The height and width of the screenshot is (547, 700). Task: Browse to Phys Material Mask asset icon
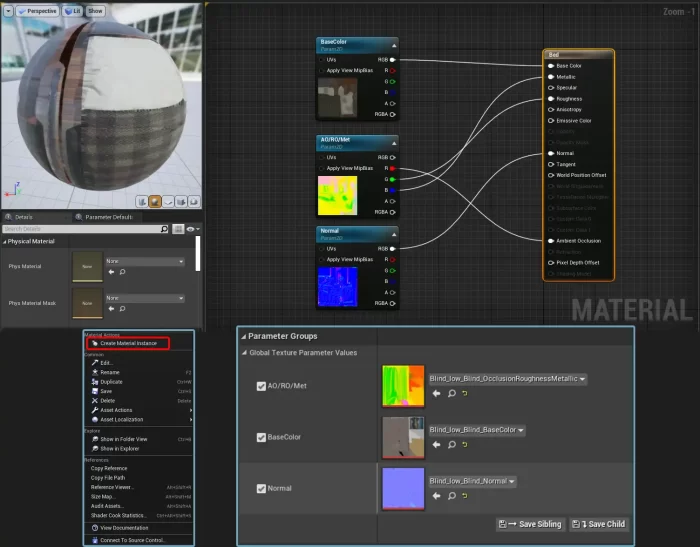tap(122, 308)
